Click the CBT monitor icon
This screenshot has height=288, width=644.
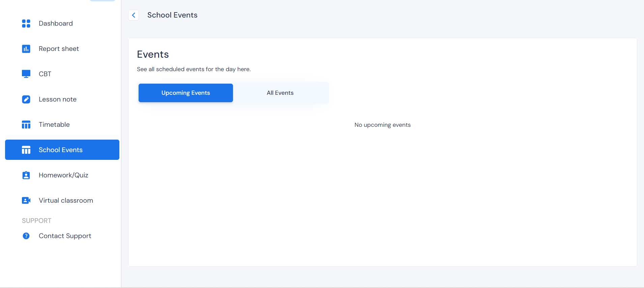[x=26, y=74]
